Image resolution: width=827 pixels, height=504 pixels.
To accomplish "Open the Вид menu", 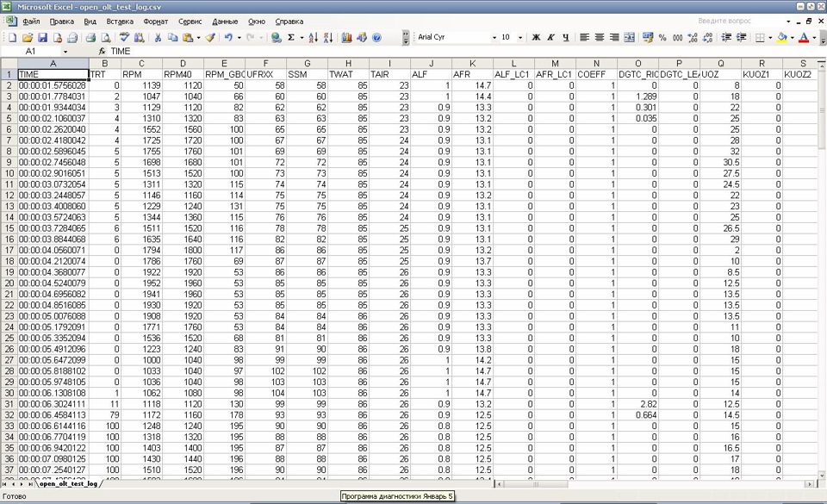I will pyautogui.click(x=90, y=22).
